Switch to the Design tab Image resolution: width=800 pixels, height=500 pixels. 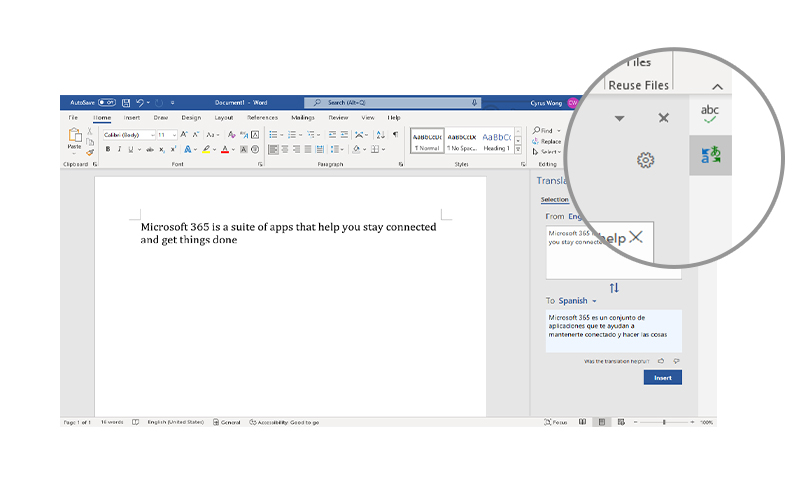[x=191, y=118]
